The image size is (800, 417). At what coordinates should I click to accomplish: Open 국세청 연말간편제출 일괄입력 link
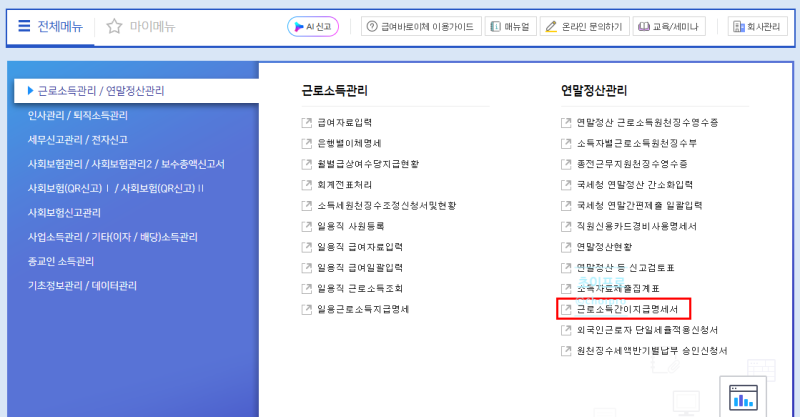coord(639,206)
